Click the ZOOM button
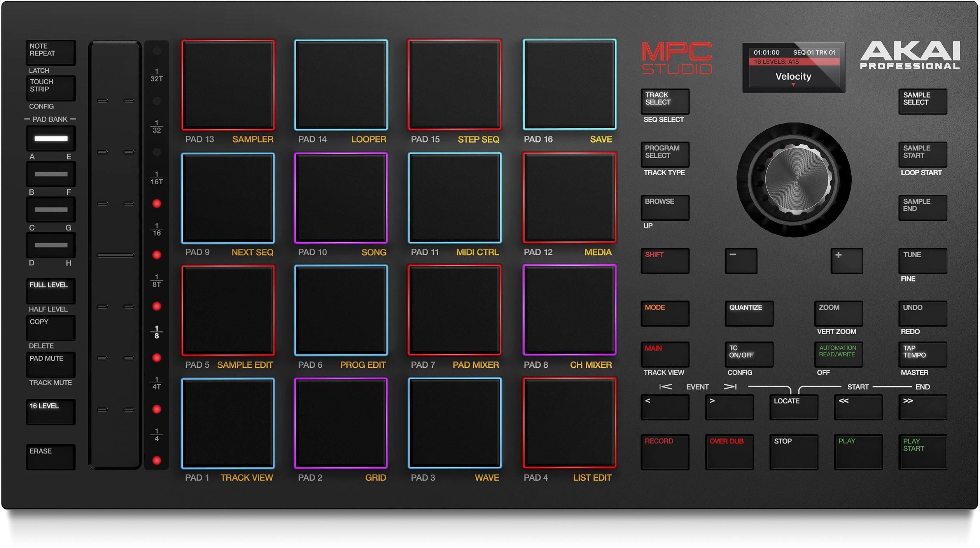This screenshot has width=980, height=548. tap(839, 314)
